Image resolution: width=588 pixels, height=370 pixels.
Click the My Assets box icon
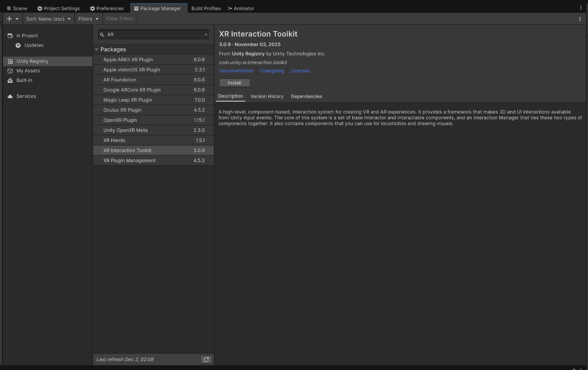(10, 71)
